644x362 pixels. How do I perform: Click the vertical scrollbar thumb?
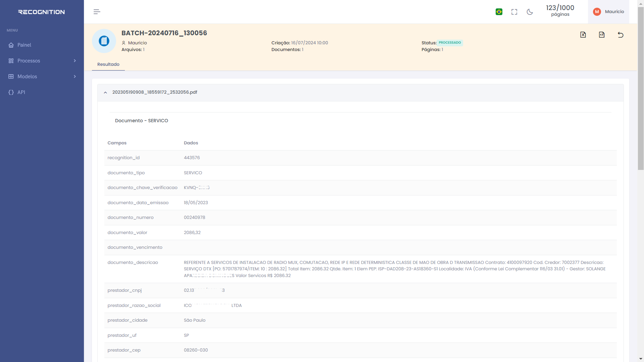click(x=641, y=88)
